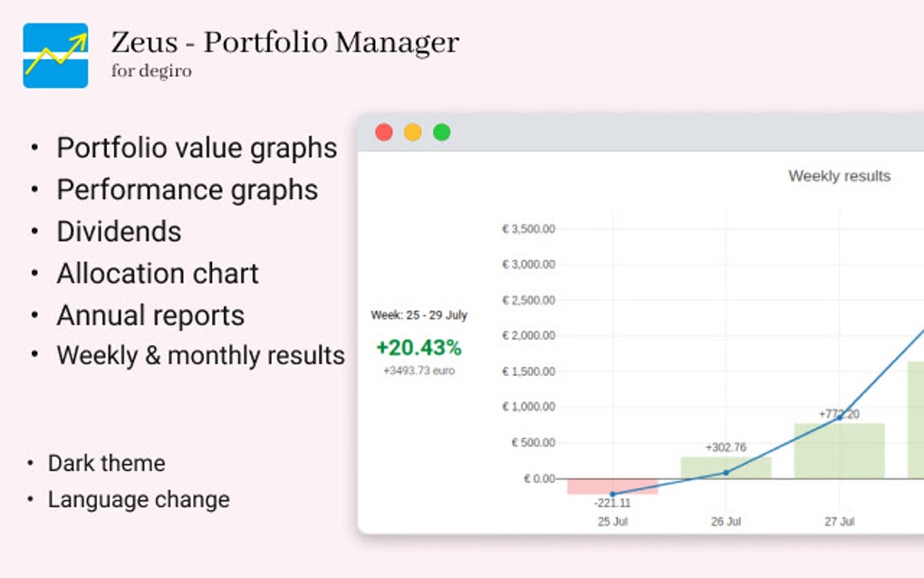Click the green bar for 26 Jul

click(x=726, y=467)
